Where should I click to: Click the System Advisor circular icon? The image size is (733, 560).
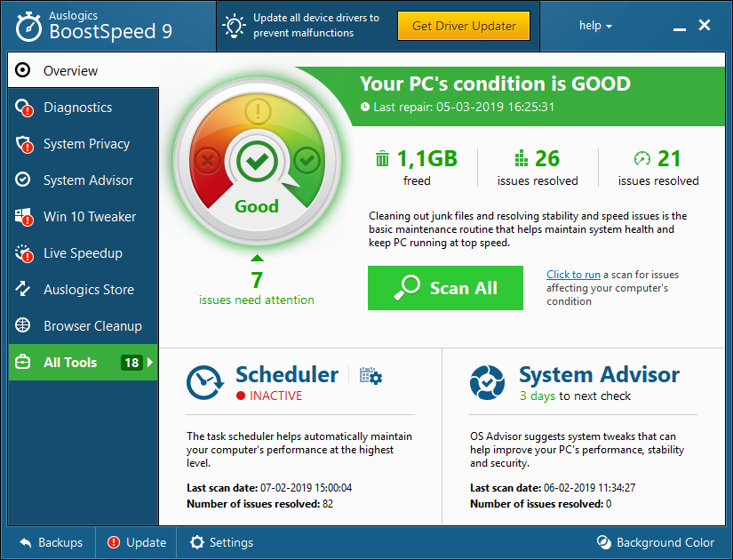[487, 381]
